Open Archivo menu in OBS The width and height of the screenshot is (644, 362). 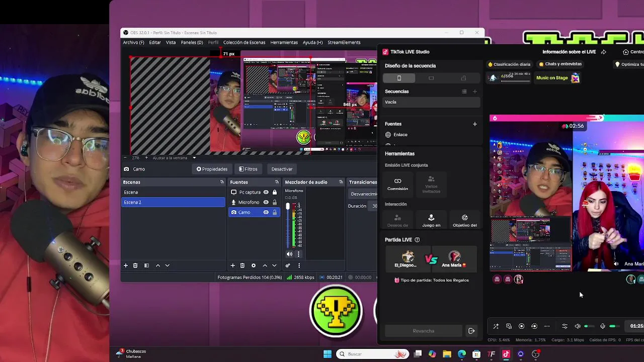click(x=133, y=42)
